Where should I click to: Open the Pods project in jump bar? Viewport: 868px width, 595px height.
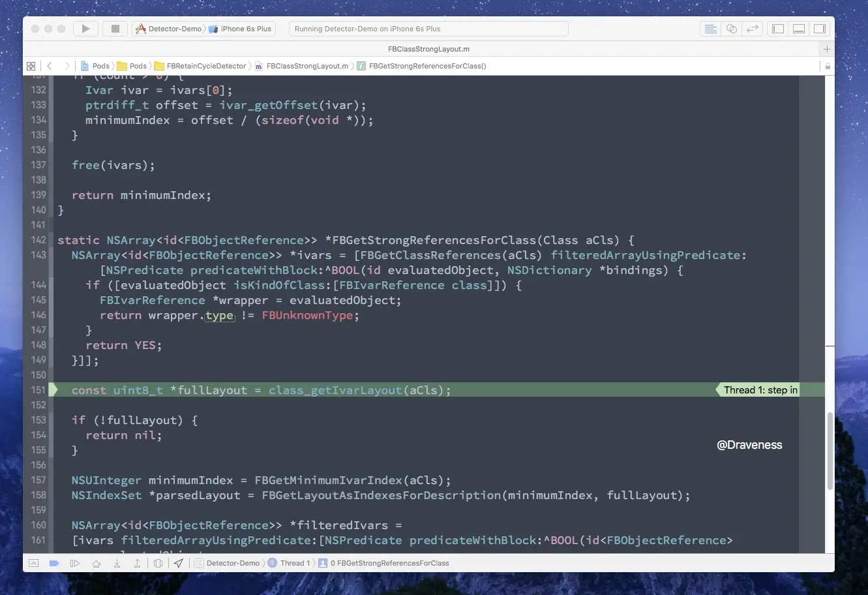coord(95,66)
